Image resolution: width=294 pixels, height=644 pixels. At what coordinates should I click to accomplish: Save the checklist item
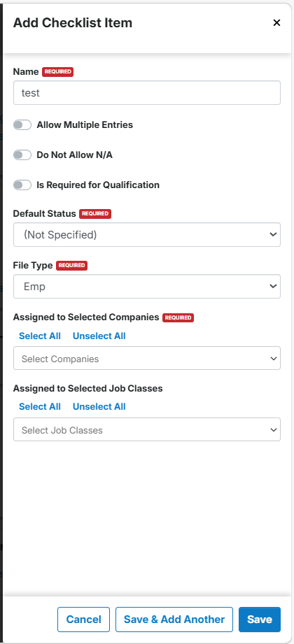[260, 620]
